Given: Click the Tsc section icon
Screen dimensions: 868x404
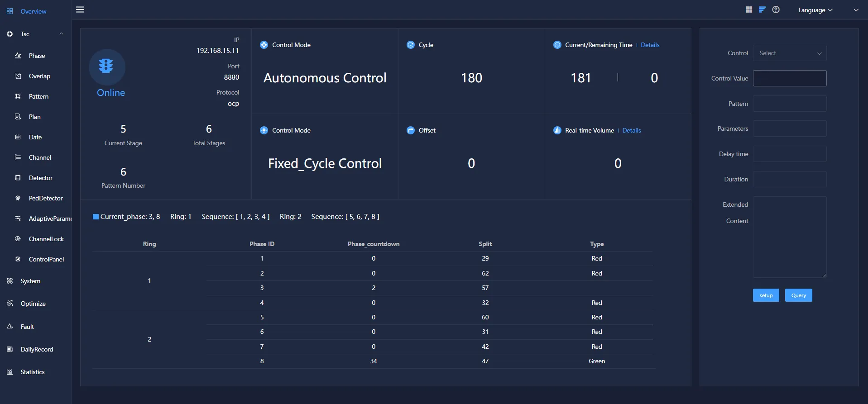Looking at the screenshot, I should pyautogui.click(x=10, y=34).
